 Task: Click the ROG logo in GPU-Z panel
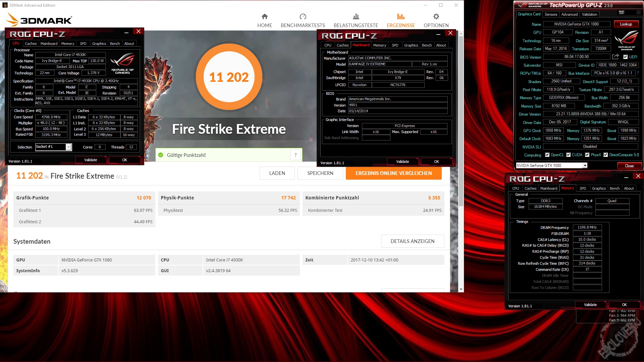(627, 41)
